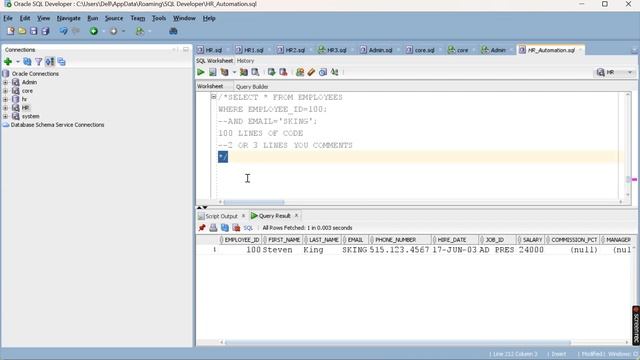Open the Explain Plan dropdown arrow
The height and width of the screenshot is (360, 640).
pyautogui.click(x=234, y=72)
